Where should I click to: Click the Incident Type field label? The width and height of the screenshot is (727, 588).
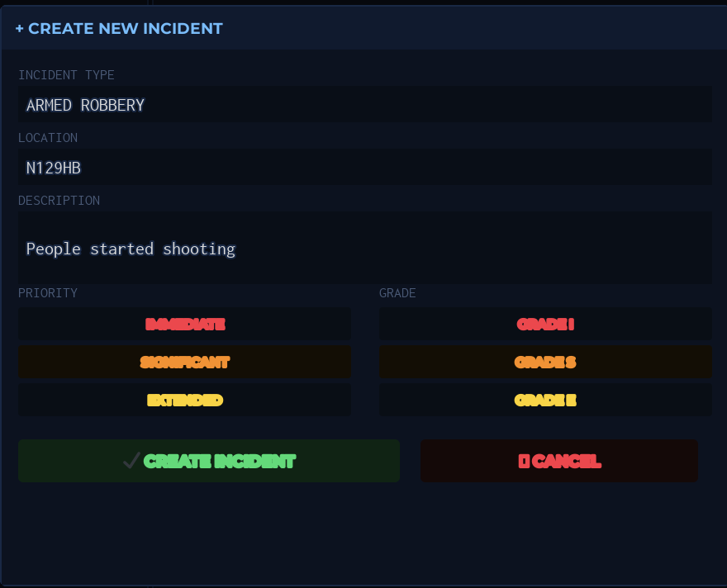pos(66,75)
